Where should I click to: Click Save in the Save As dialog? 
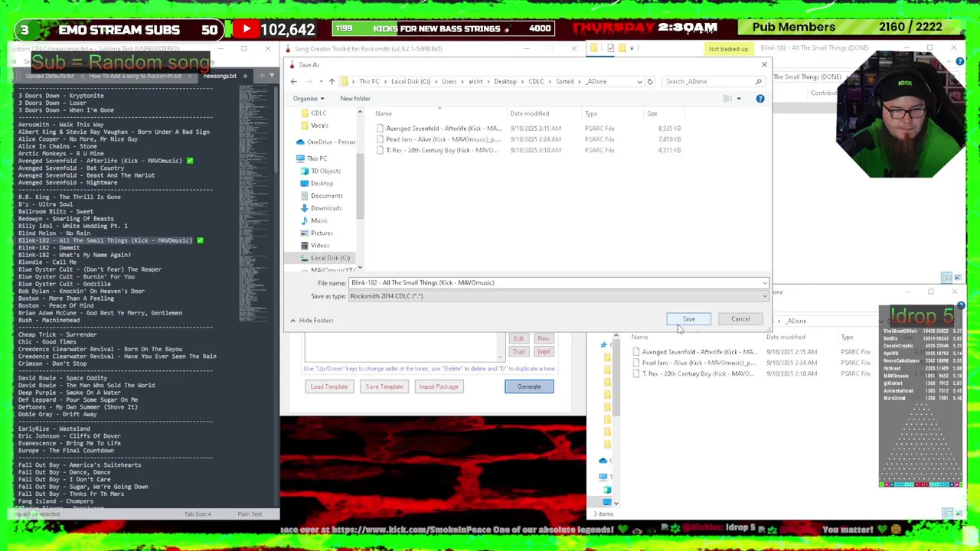pos(689,319)
